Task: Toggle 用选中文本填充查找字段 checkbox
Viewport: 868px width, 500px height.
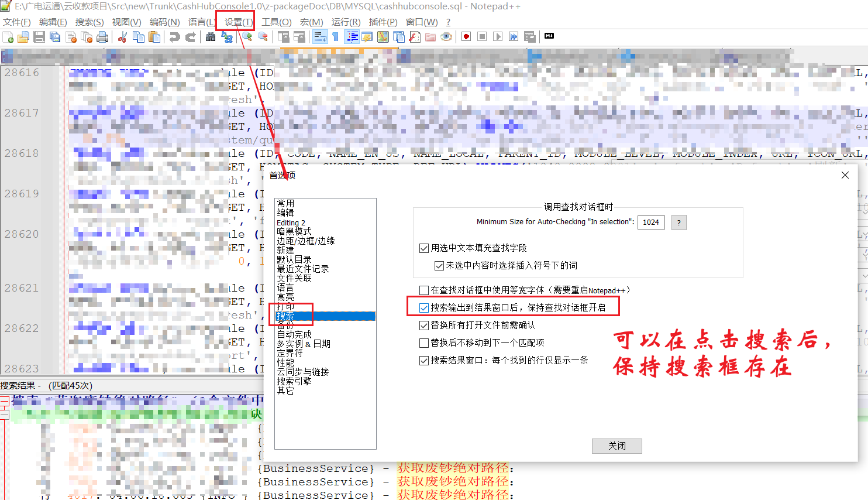Action: click(424, 248)
